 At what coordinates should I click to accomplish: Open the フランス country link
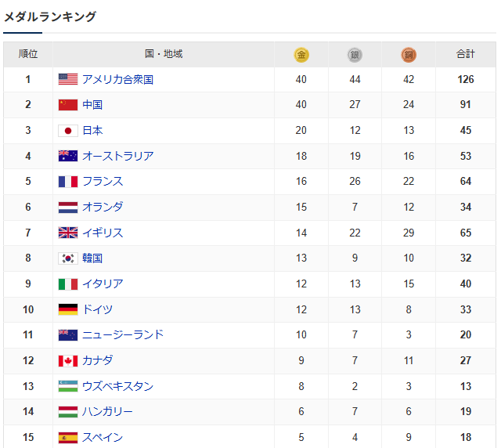pos(103,181)
